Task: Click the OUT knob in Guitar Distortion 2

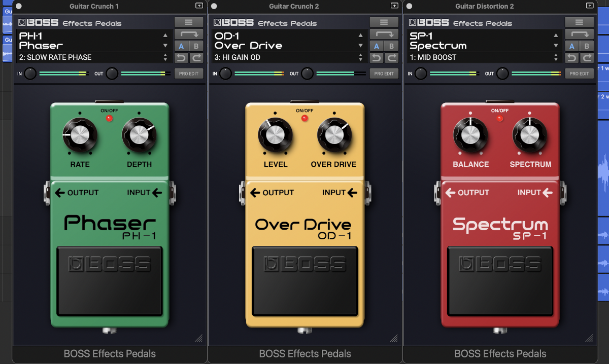Action: coord(502,74)
